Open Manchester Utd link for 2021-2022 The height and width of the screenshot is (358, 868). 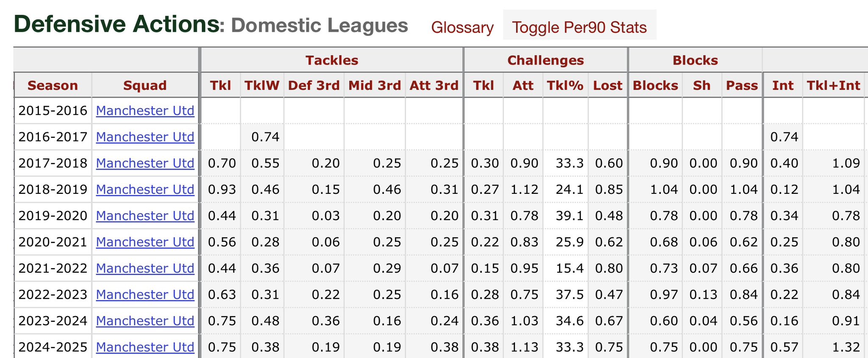pyautogui.click(x=145, y=268)
